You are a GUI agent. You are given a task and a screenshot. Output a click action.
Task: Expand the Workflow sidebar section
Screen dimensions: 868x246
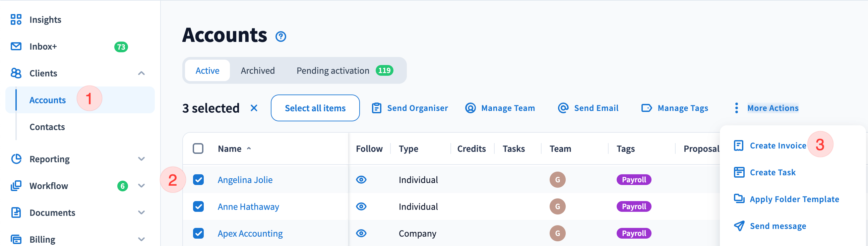[141, 186]
